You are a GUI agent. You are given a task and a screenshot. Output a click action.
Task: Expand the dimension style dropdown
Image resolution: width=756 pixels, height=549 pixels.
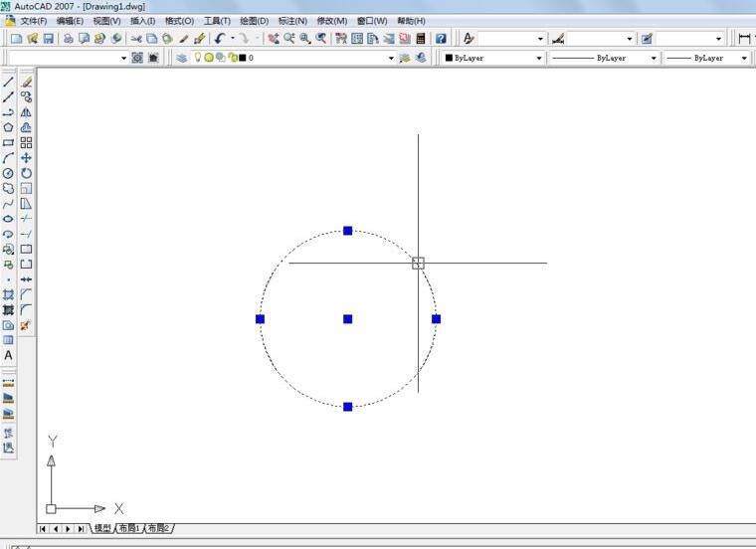[x=630, y=39]
